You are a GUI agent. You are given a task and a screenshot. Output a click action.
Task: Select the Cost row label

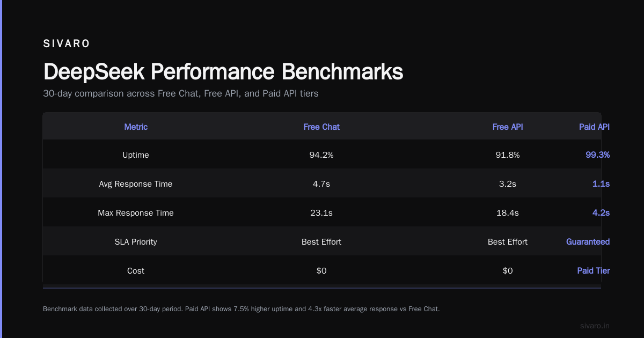(136, 271)
